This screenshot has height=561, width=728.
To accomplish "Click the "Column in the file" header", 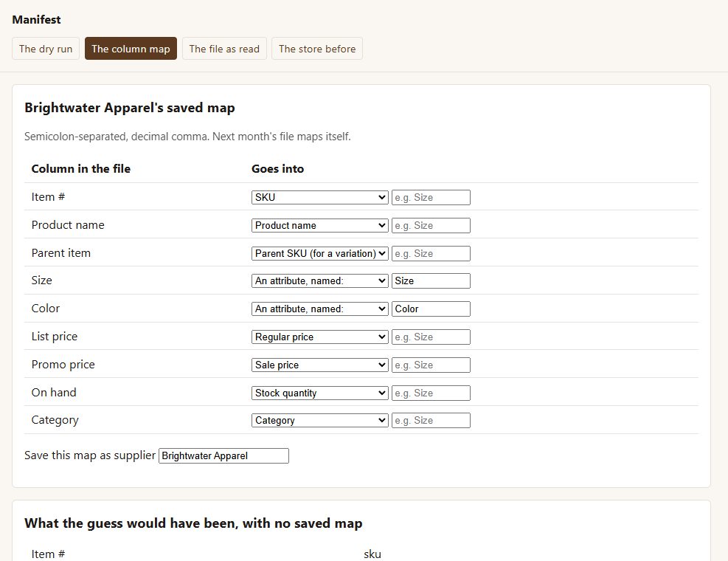I will [81, 169].
